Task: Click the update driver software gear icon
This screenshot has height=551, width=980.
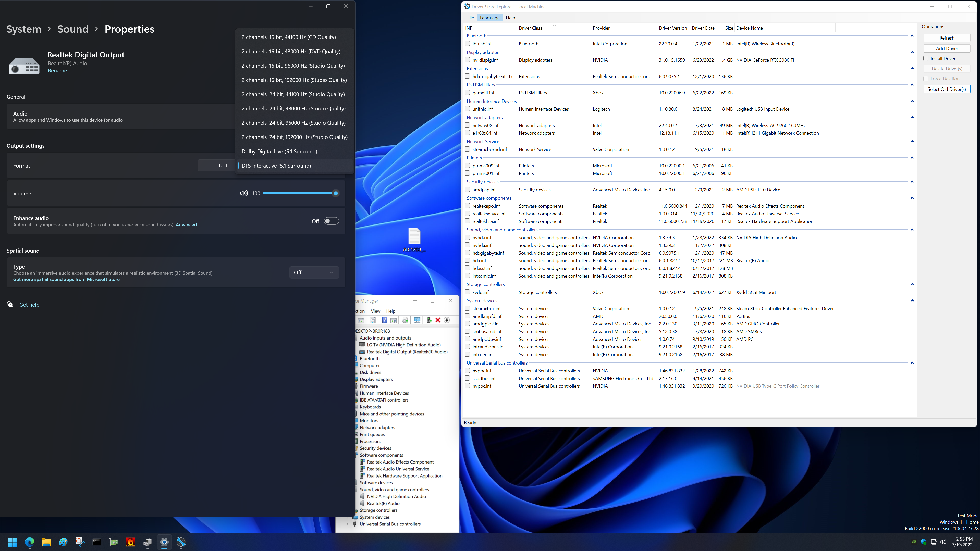Action: coord(405,320)
